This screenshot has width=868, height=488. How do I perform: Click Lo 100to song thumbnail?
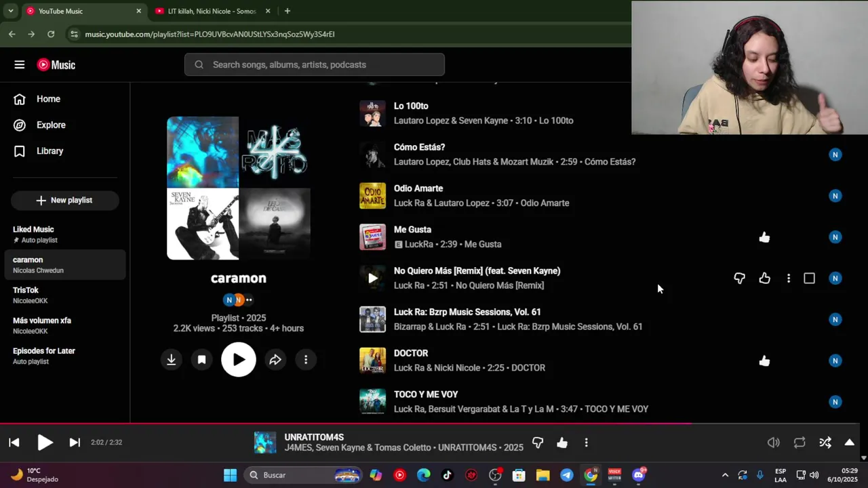(372, 113)
